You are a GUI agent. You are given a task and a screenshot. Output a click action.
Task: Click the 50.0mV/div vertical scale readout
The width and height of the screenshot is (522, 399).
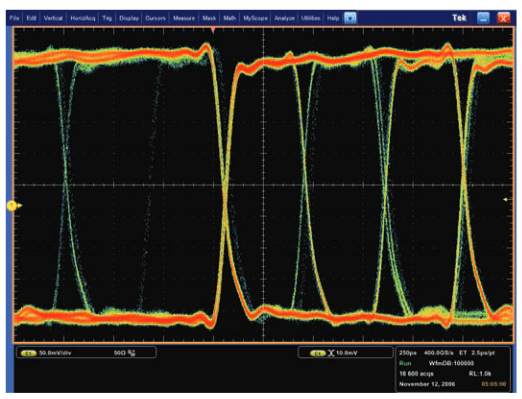point(55,353)
